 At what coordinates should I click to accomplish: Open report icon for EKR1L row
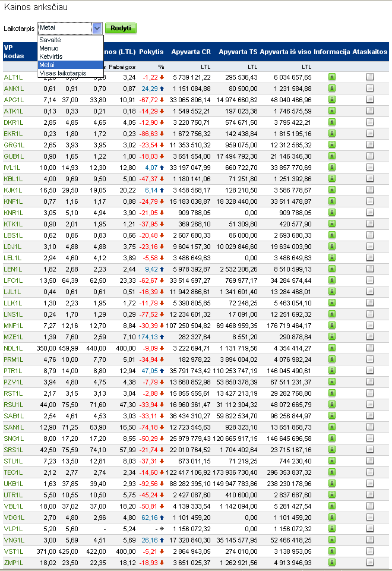(x=370, y=133)
